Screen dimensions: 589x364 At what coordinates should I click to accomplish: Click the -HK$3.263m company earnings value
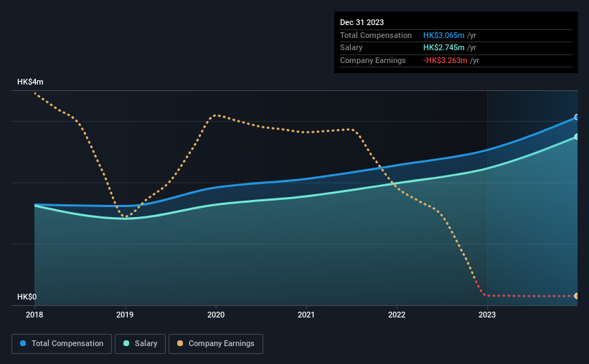point(445,60)
